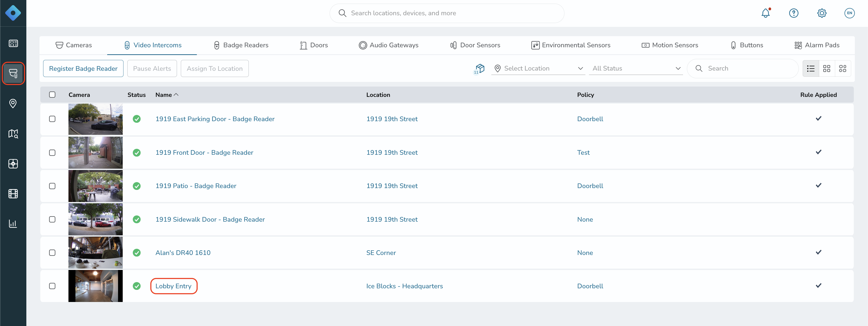The image size is (868, 326).
Task: Open the Locations pin sidebar icon
Action: click(13, 103)
